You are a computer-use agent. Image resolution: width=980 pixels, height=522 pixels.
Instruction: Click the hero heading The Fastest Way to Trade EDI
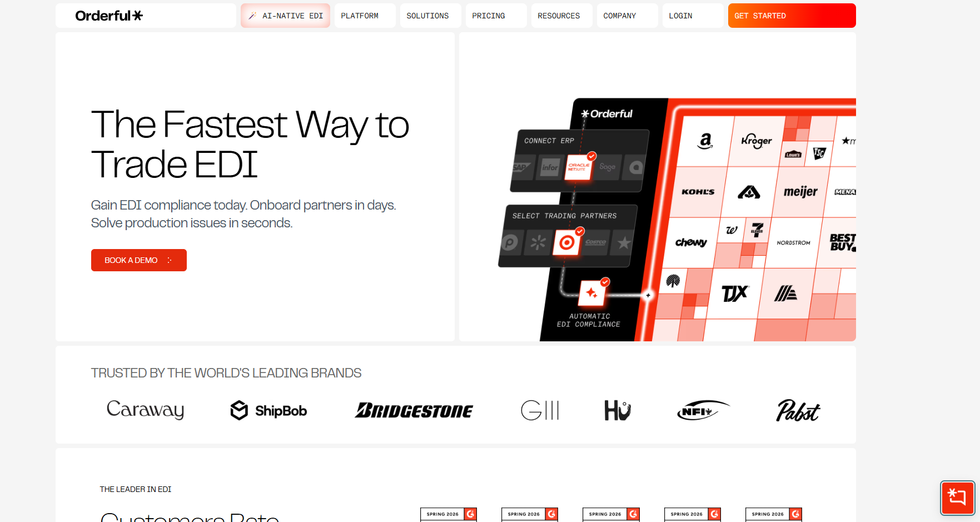(250, 144)
